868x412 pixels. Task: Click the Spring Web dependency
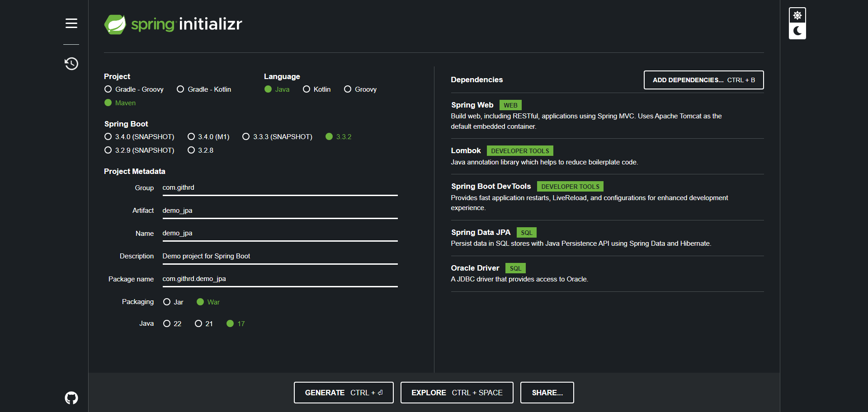(607, 116)
